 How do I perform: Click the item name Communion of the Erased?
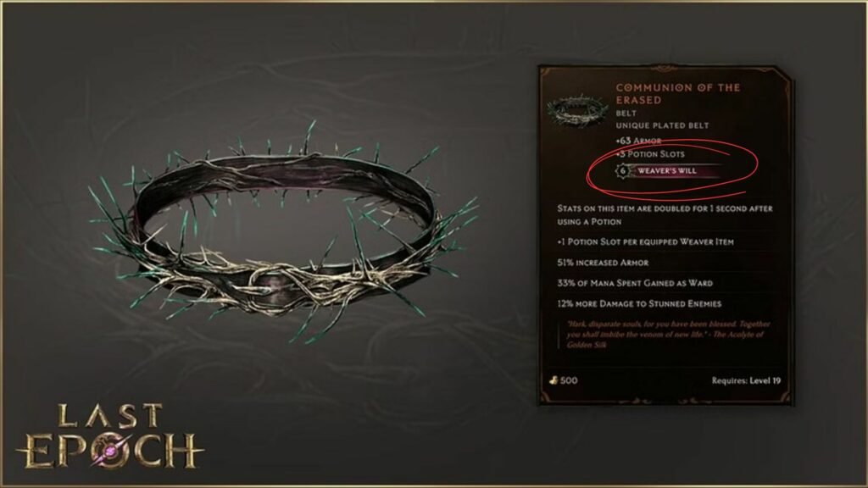(x=677, y=93)
